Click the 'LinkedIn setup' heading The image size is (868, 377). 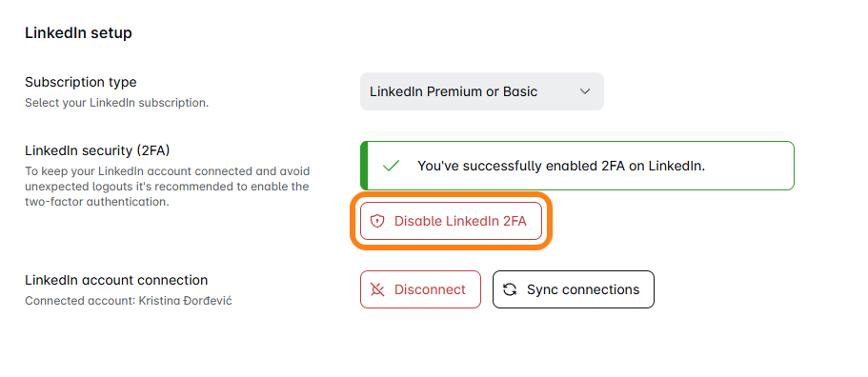tap(78, 32)
